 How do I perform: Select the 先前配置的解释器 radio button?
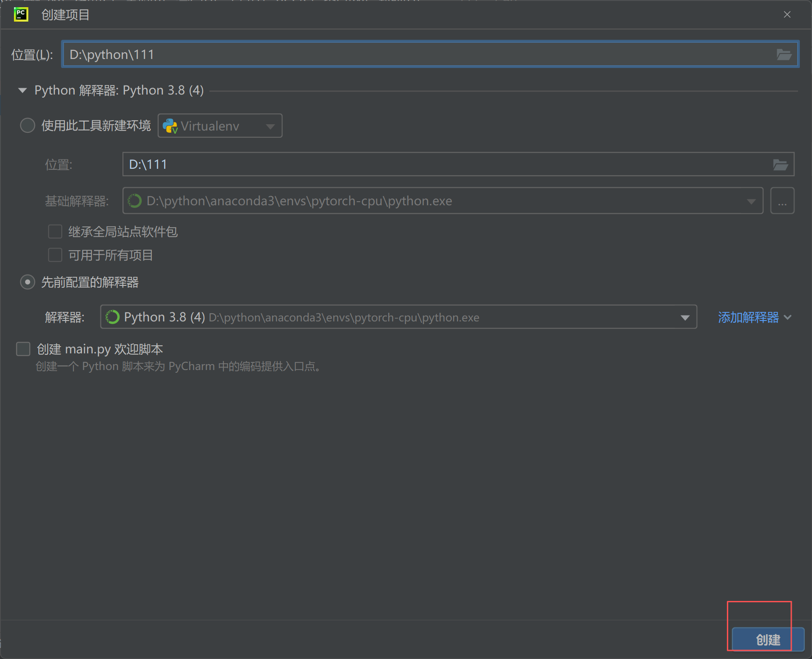point(27,282)
